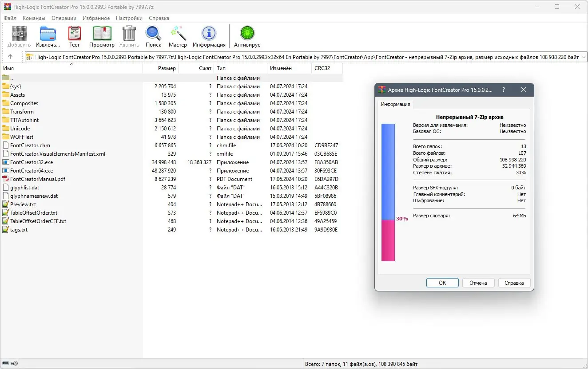This screenshot has height=369, width=588.
Task: Launch the Мастер (Wizard) tool
Action: (178, 34)
